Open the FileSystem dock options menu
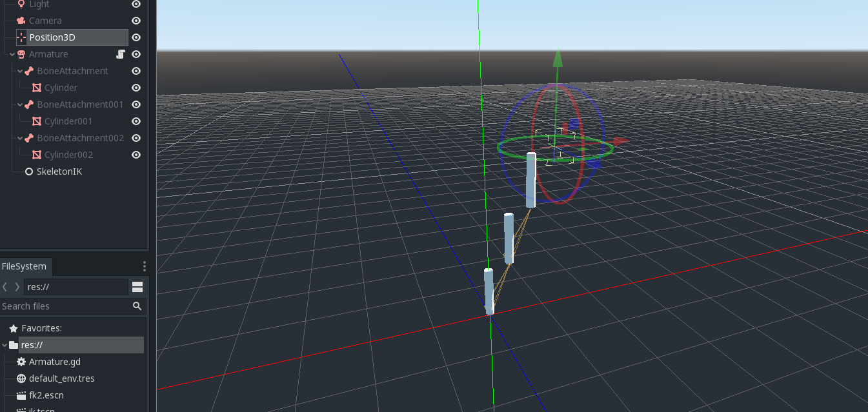Image resolution: width=868 pixels, height=412 pixels. 144,266
